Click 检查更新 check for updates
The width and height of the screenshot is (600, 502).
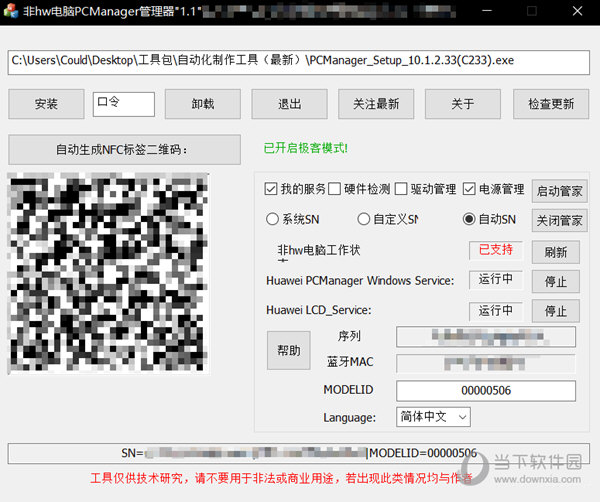(x=551, y=104)
